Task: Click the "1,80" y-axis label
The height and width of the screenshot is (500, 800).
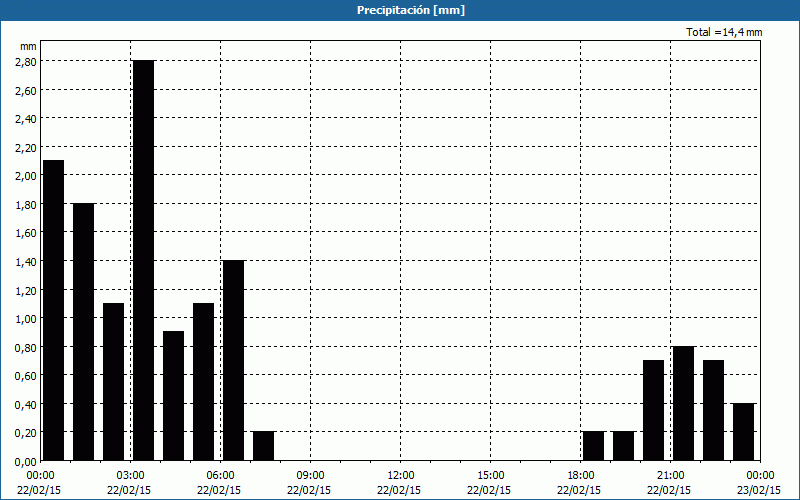Action: (27, 205)
